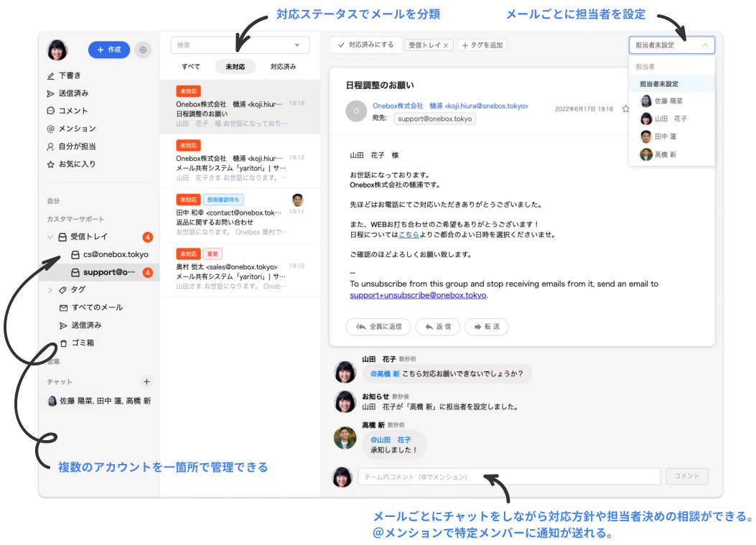Expand the タグ tree chevron
The height and width of the screenshot is (545, 756).
tap(50, 290)
